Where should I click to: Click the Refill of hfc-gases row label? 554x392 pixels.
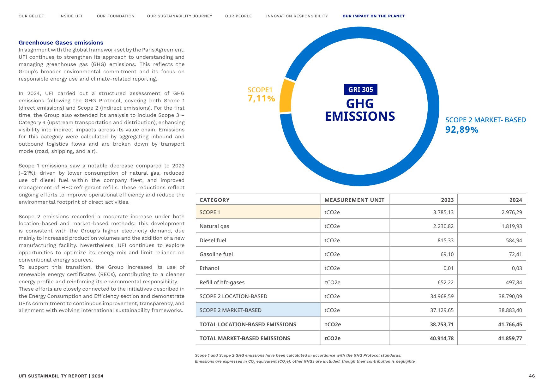point(222,282)
